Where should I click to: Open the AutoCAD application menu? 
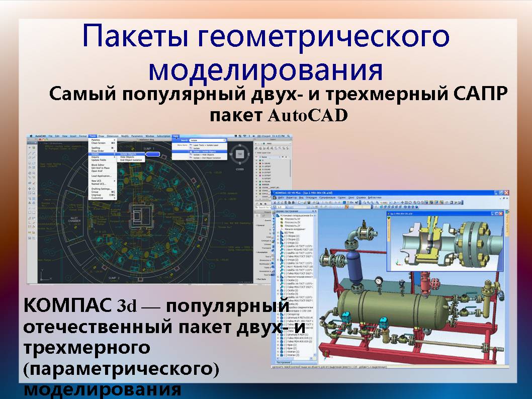coord(40,136)
